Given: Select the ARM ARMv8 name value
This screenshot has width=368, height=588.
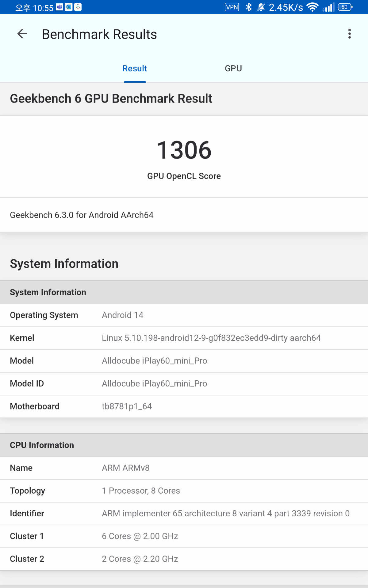Looking at the screenshot, I should coord(126,468).
